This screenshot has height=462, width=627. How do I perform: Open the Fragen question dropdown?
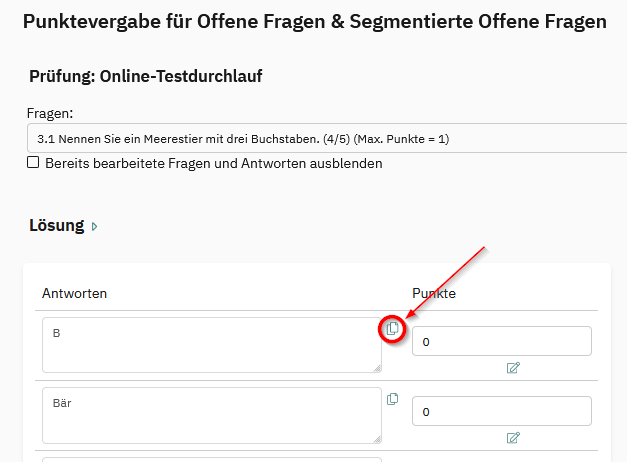click(x=326, y=138)
